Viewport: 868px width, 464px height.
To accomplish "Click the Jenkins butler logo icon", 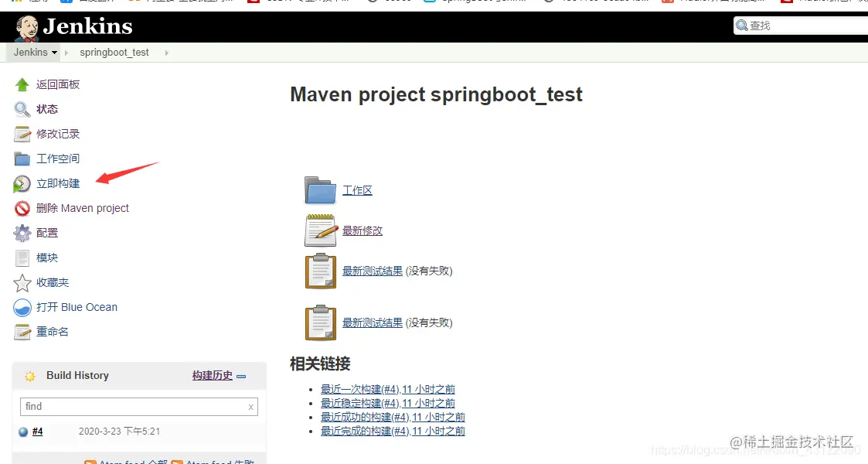I will (x=26, y=28).
